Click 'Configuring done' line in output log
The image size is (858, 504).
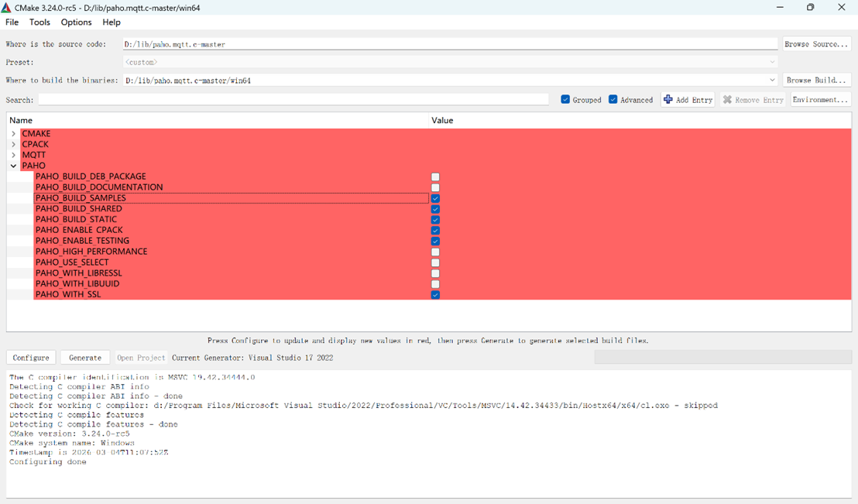pyautogui.click(x=47, y=462)
